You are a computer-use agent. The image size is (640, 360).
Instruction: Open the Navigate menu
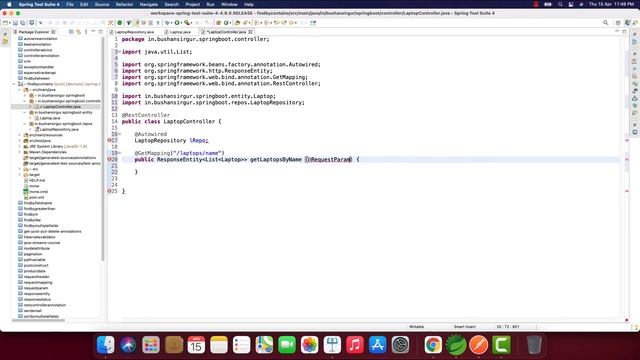[x=149, y=4]
